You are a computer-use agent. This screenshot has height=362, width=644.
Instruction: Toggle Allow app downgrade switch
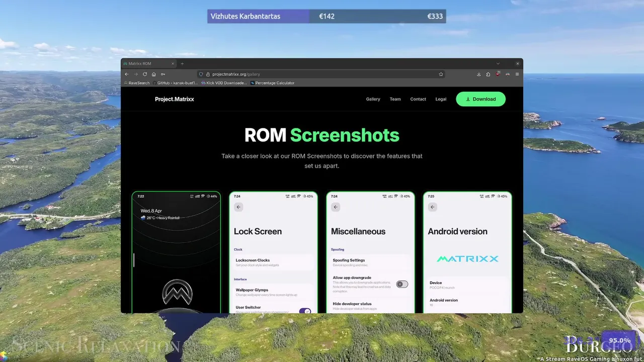(x=401, y=284)
